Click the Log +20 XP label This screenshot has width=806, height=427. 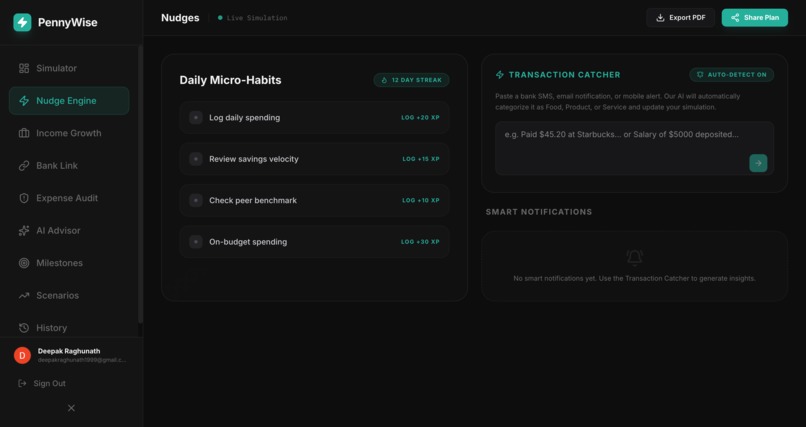[420, 118]
